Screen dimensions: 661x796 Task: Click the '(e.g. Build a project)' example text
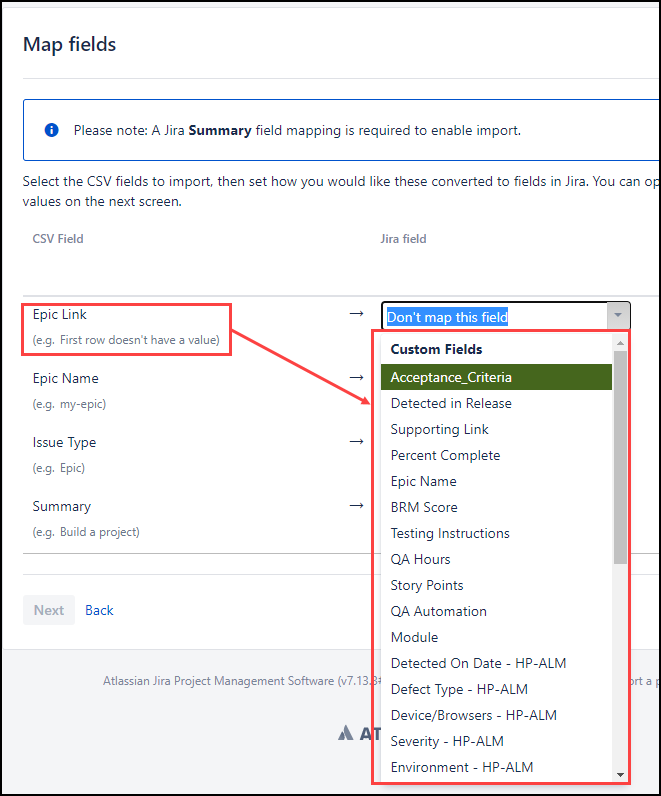coord(86,532)
